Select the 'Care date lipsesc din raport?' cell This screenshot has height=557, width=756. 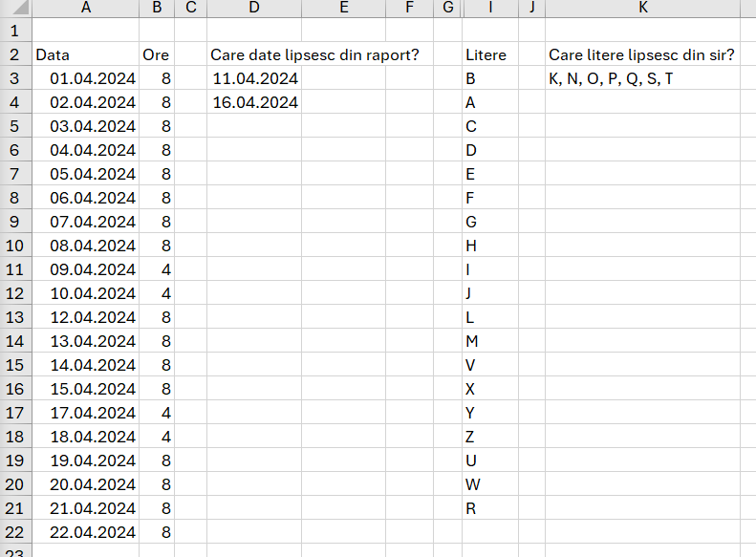[253, 54]
